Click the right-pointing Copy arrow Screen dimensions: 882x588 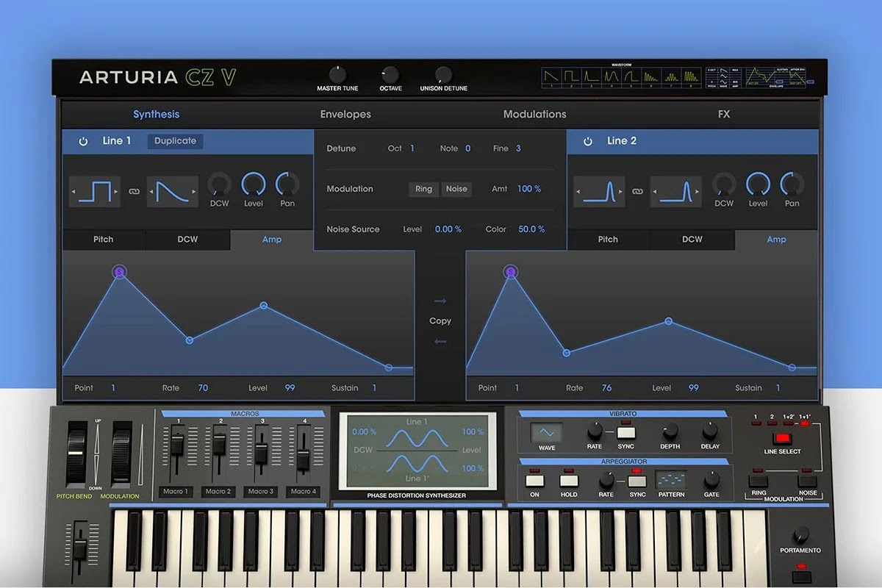[x=440, y=301]
